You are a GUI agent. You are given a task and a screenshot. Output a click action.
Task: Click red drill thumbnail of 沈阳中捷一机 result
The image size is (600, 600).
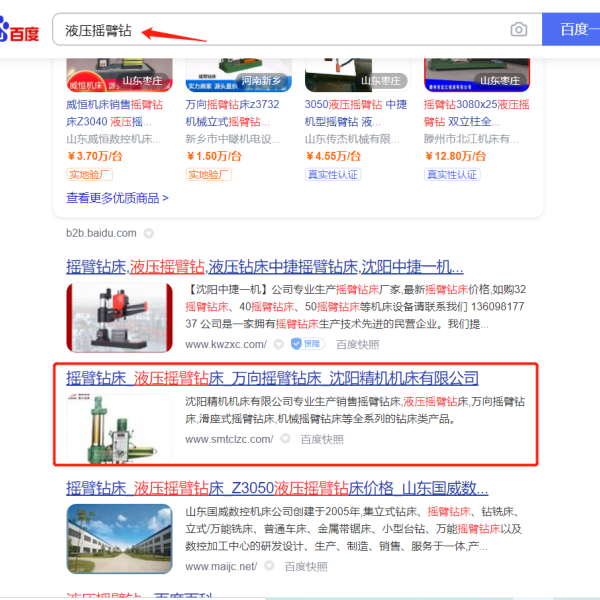point(119,318)
